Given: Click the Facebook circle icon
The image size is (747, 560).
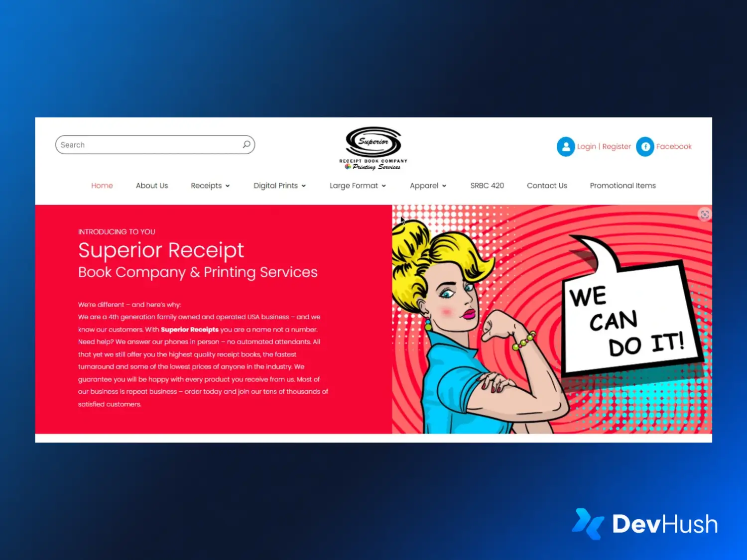Looking at the screenshot, I should (645, 146).
